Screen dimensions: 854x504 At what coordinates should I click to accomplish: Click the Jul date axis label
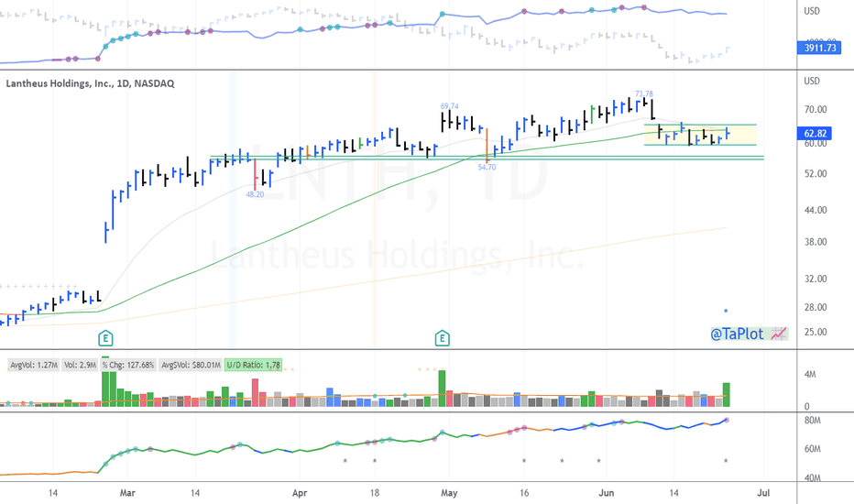pos(763,493)
